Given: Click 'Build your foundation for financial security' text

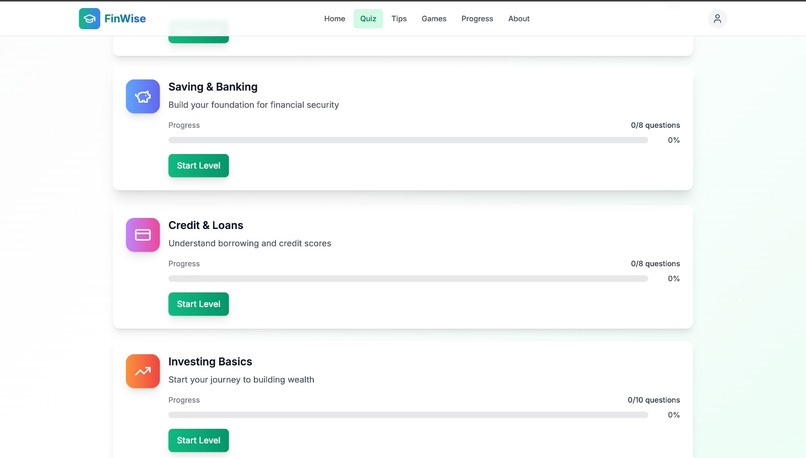Looking at the screenshot, I should coord(253,105).
